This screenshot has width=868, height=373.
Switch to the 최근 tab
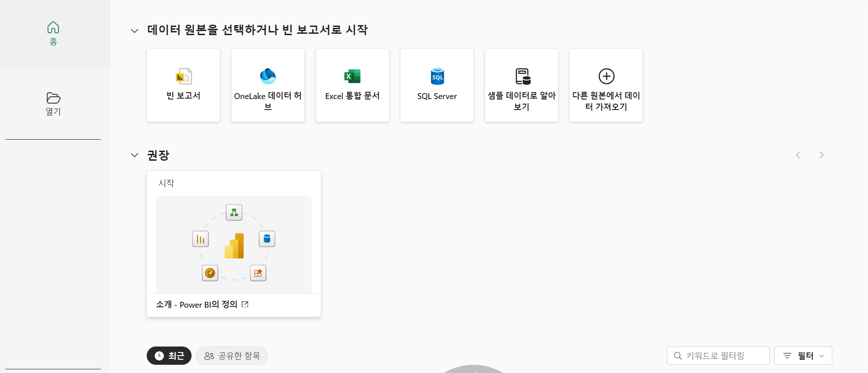pyautogui.click(x=169, y=356)
